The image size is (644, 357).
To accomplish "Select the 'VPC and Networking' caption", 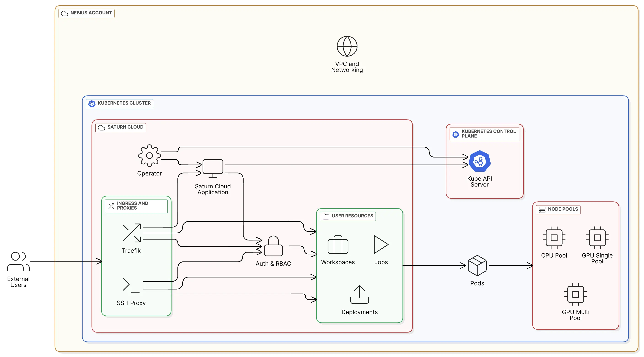I will click(347, 67).
